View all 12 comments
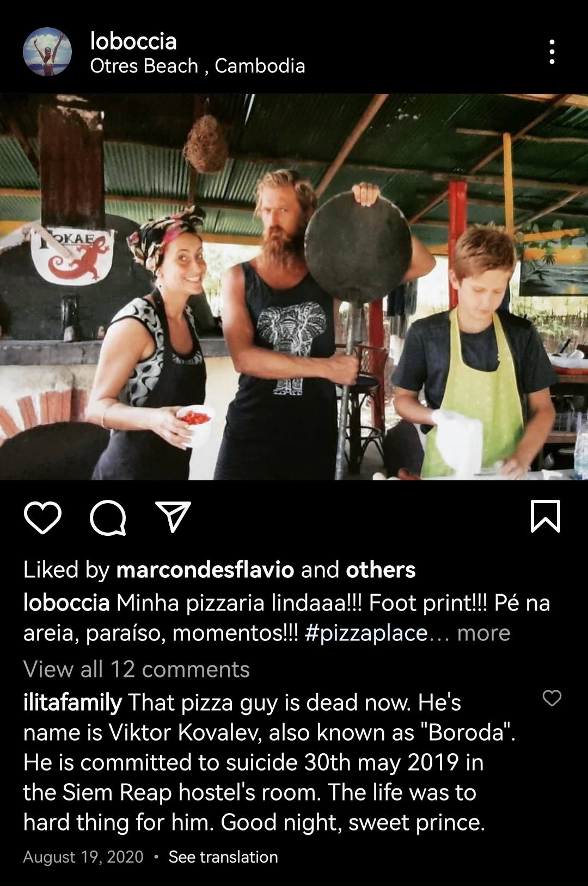The image size is (588, 886). (136, 669)
